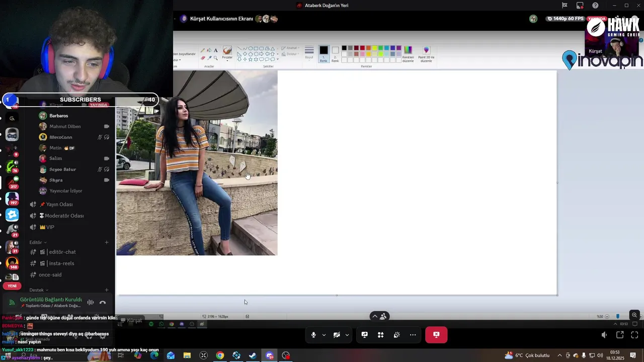
Task: Open the notification center icon
Action: (x=633, y=355)
